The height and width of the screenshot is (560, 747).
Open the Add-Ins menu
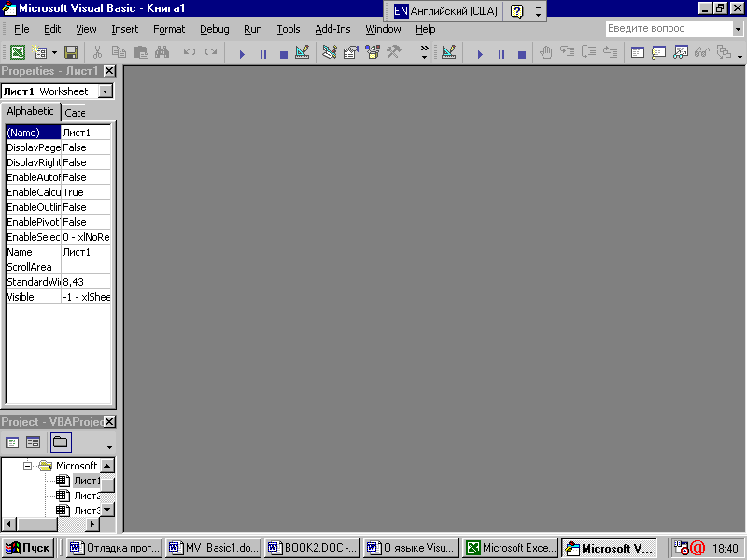(332, 29)
